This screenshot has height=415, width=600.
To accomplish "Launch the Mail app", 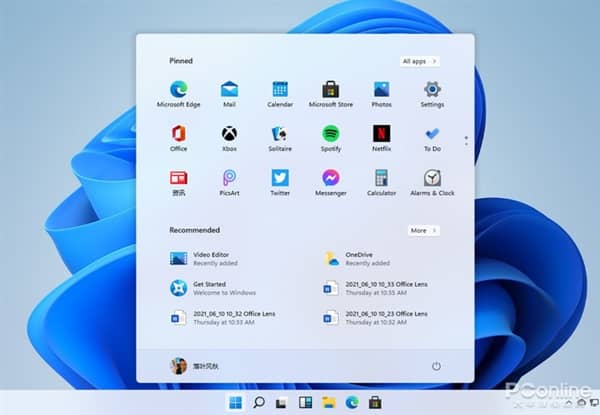I will coord(229,90).
